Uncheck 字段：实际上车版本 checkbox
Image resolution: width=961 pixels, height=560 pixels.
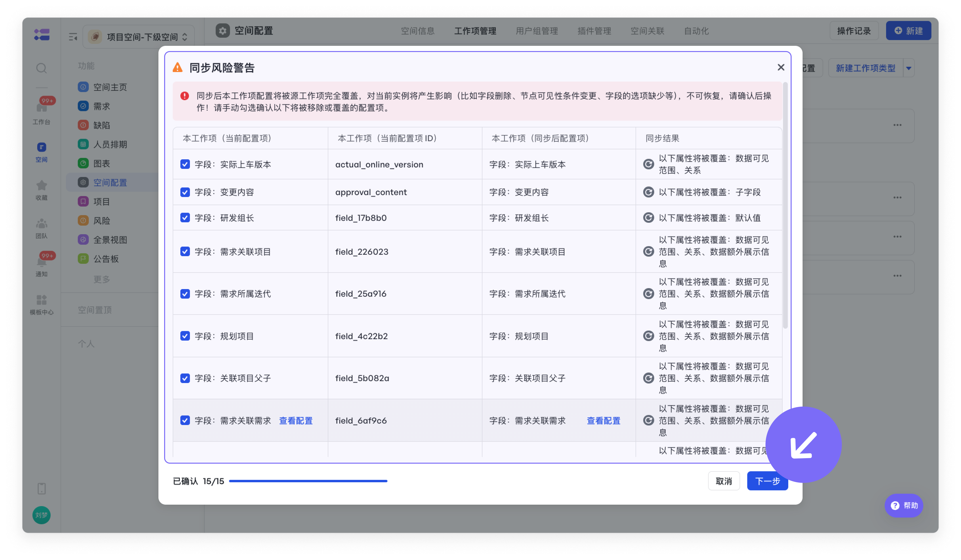tap(185, 164)
